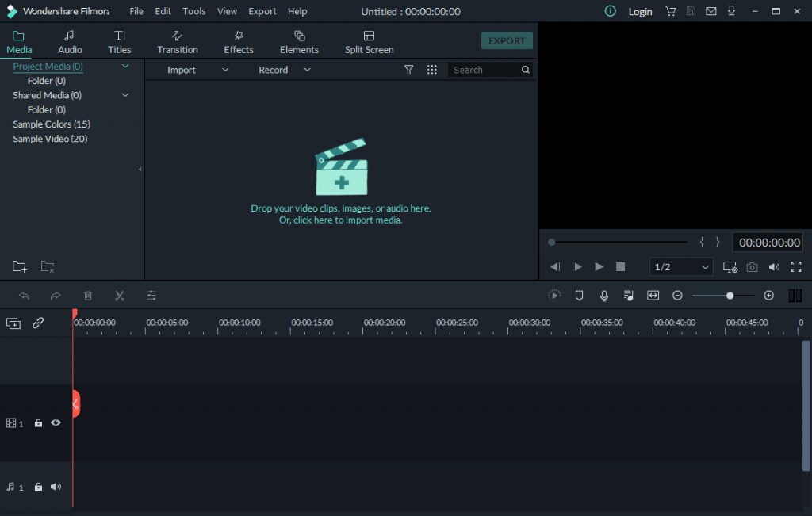The height and width of the screenshot is (516, 812).
Task: Click the Undo arrow icon
Action: (x=24, y=295)
